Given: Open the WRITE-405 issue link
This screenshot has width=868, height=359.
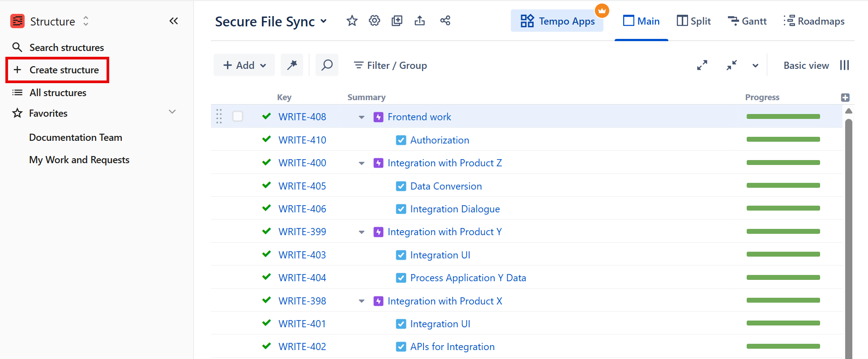Looking at the screenshot, I should point(302,186).
